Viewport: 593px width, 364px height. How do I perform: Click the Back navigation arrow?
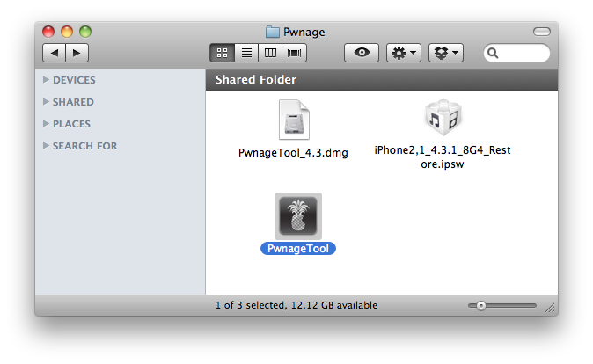coord(55,53)
